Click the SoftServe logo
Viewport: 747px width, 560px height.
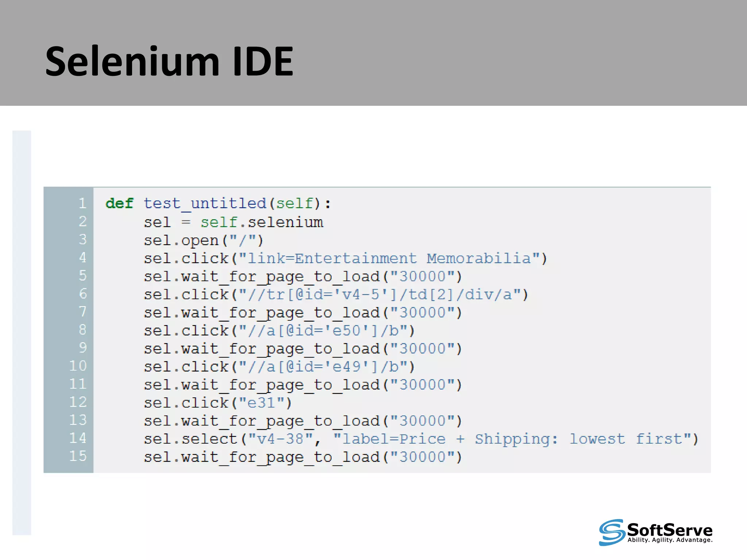pos(655,532)
